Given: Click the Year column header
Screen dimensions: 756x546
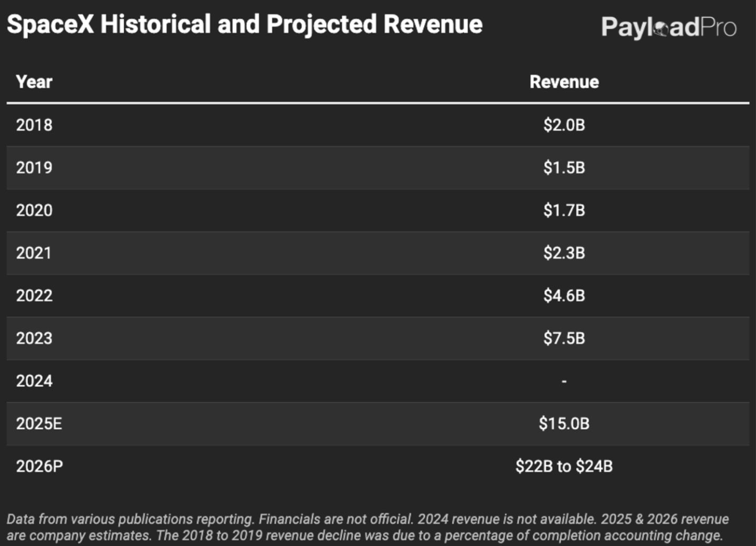Looking at the screenshot, I should coord(34,82).
